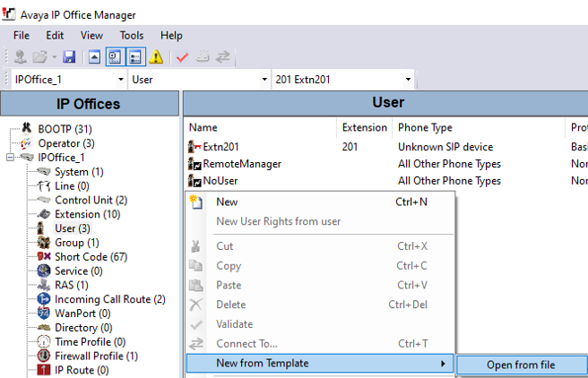Screen dimensions: 588x378
Task: Select Line (0) tree item
Action: pos(72,185)
